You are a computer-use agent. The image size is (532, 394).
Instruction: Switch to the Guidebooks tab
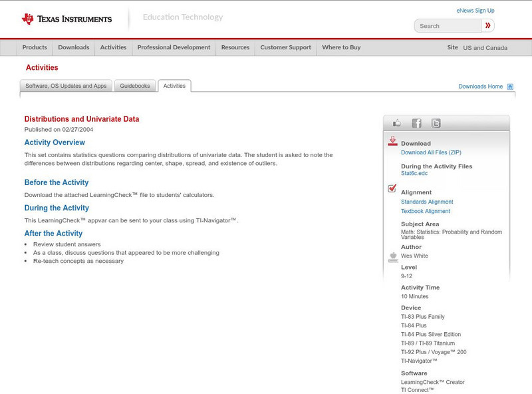pyautogui.click(x=134, y=85)
